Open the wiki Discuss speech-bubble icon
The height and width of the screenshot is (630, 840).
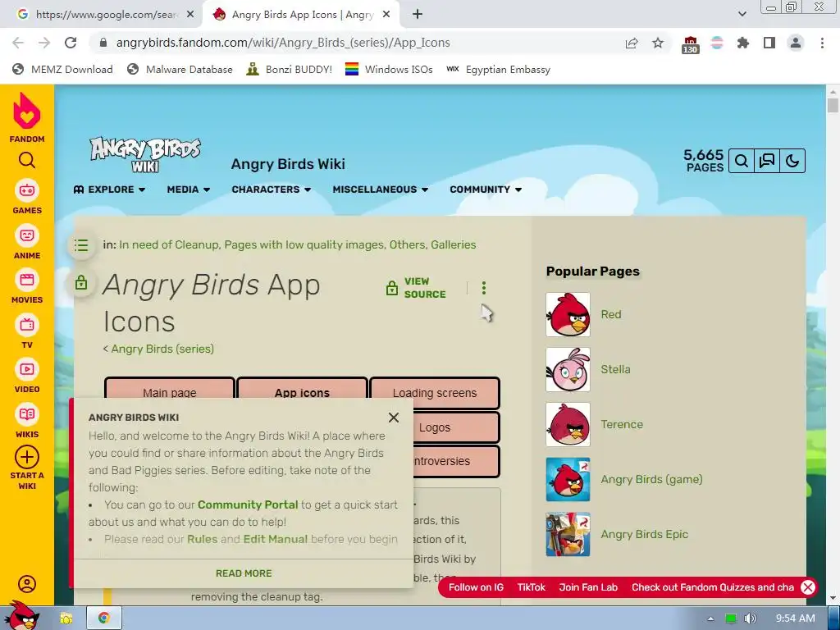click(767, 161)
